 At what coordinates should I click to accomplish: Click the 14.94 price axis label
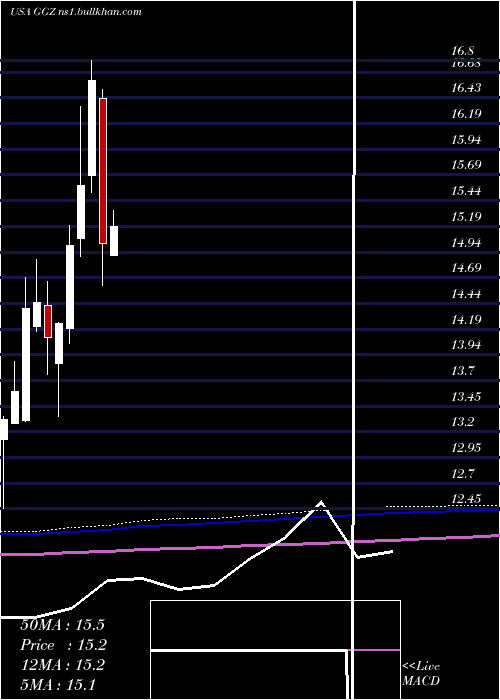(x=466, y=243)
